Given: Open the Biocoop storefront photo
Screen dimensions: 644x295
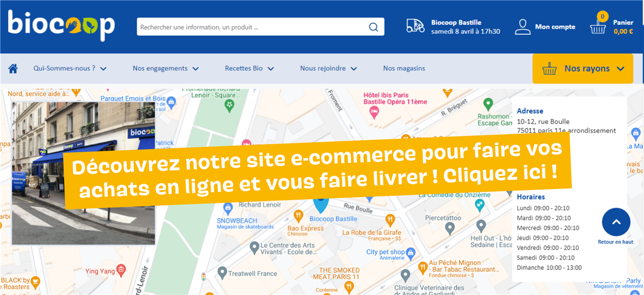Looking at the screenshot, I should point(84,173).
